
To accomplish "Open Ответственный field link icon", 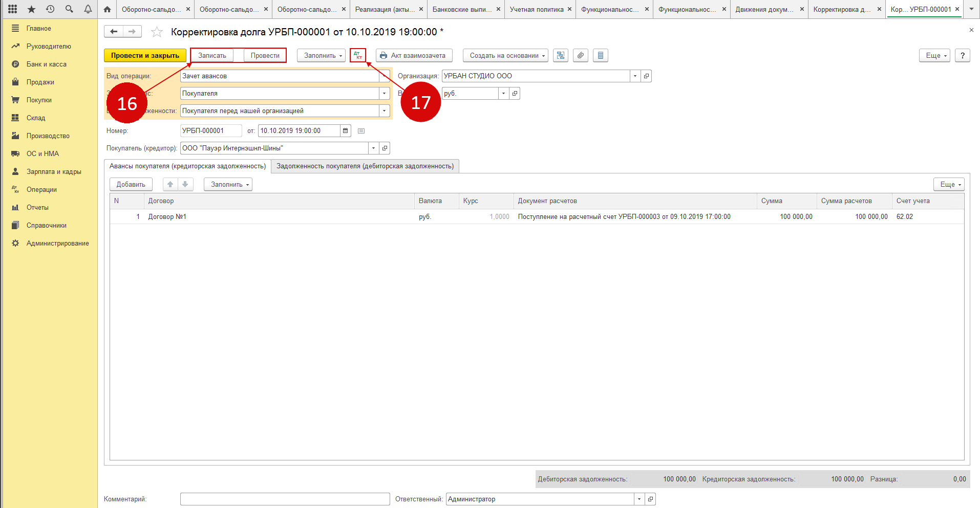I will (x=650, y=499).
